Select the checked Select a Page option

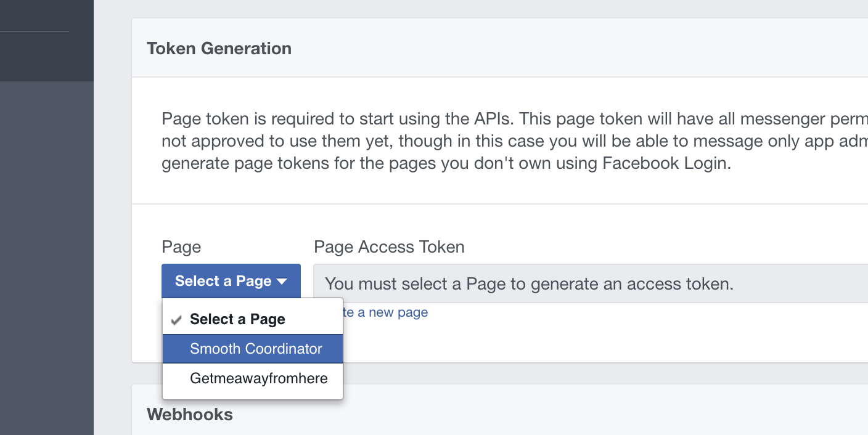[237, 319]
